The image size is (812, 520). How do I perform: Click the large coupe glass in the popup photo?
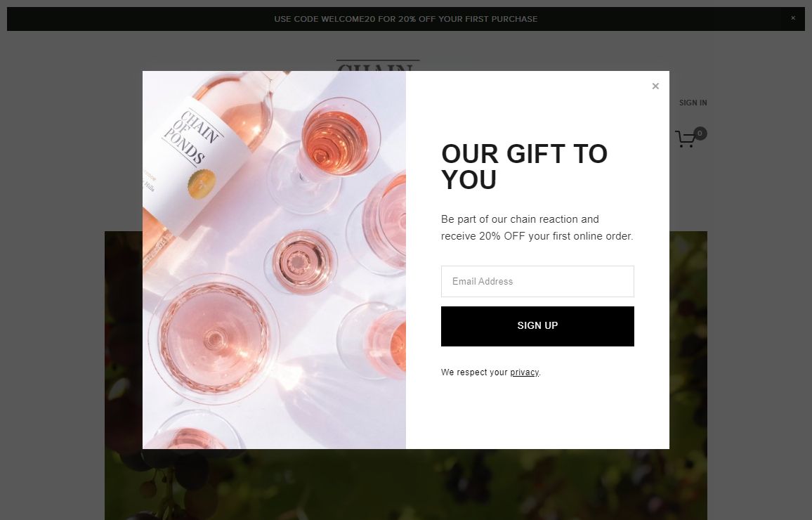pos(214,339)
